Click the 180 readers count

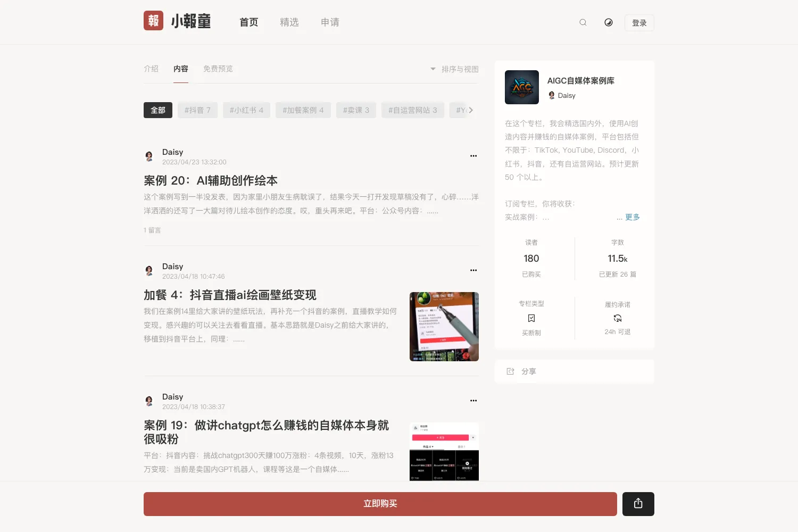coord(531,259)
